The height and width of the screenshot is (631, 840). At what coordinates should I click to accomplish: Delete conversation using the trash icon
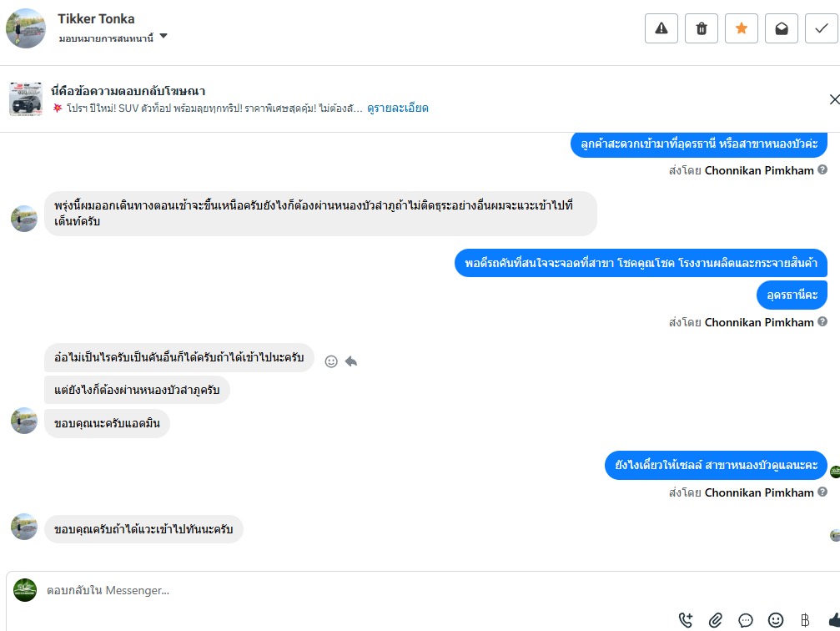(x=702, y=28)
